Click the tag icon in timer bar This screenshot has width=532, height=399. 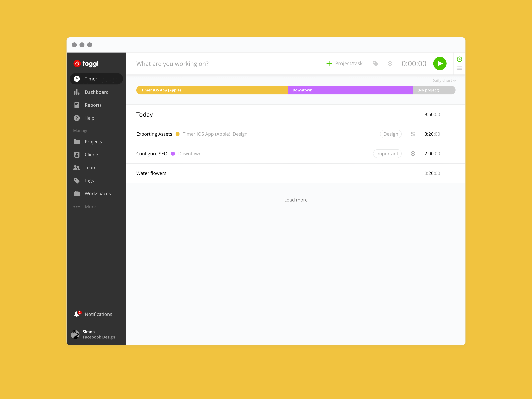375,64
